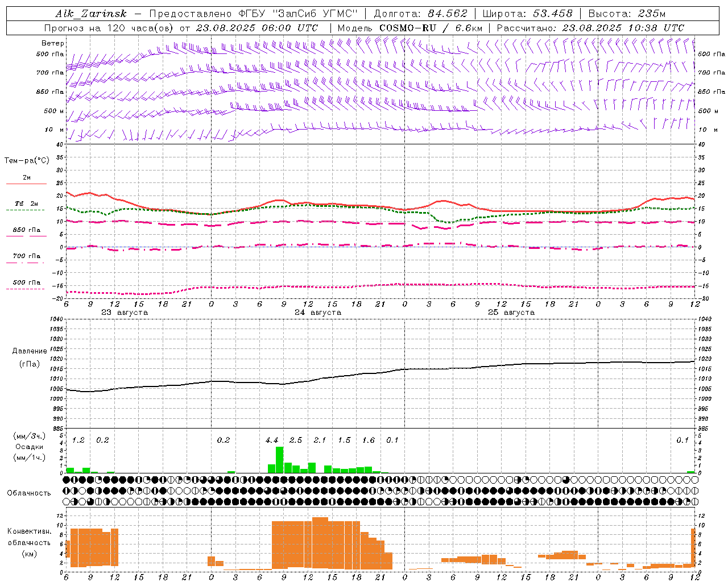The height and width of the screenshot is (582, 728).
Task: Click the 10 м wind level label
Action: 54,130
